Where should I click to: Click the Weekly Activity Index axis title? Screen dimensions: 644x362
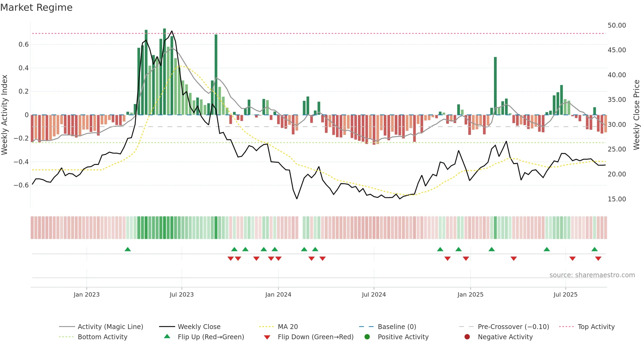coord(5,115)
